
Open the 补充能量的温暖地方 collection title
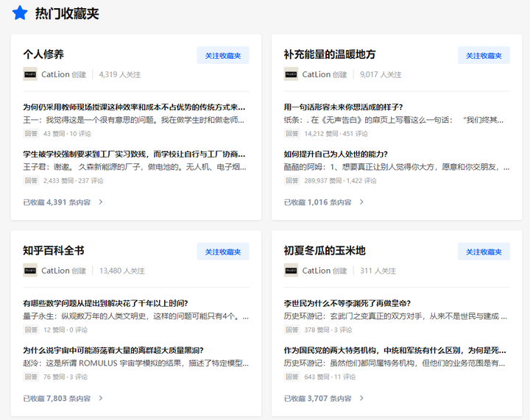pos(330,54)
